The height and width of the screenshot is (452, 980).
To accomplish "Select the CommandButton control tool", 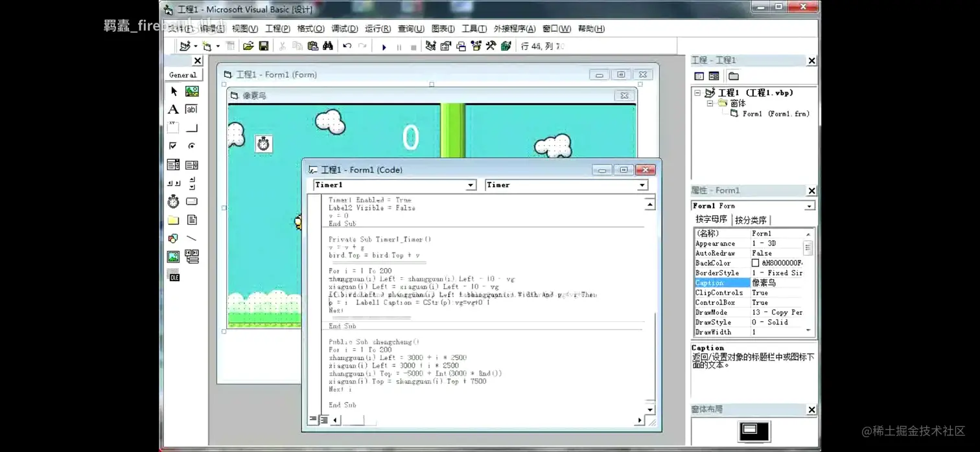I will [192, 128].
